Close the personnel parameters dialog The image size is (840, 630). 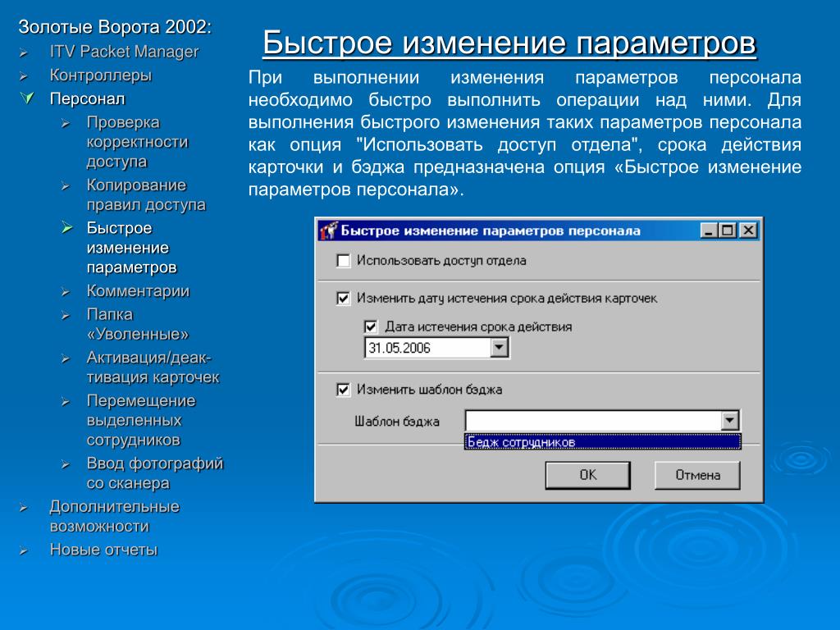click(748, 231)
